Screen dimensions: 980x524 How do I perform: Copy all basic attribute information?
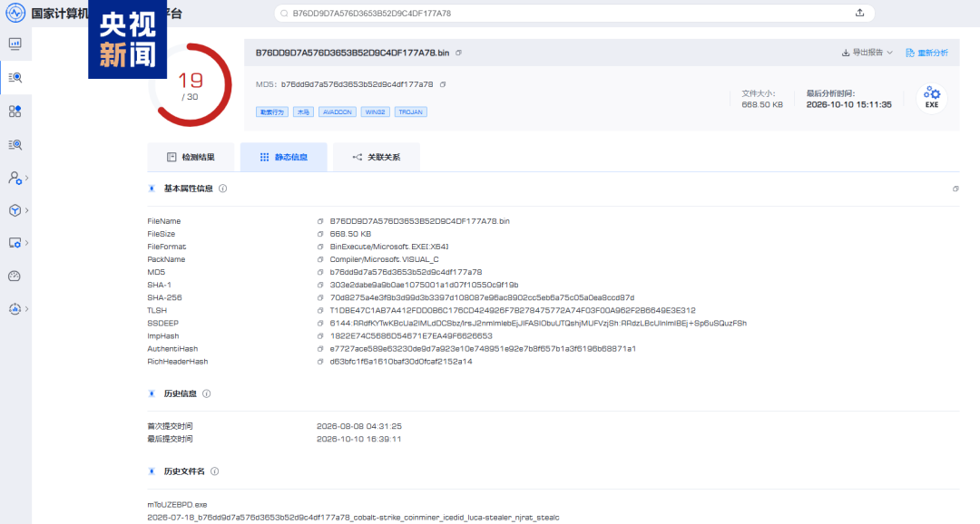(955, 189)
